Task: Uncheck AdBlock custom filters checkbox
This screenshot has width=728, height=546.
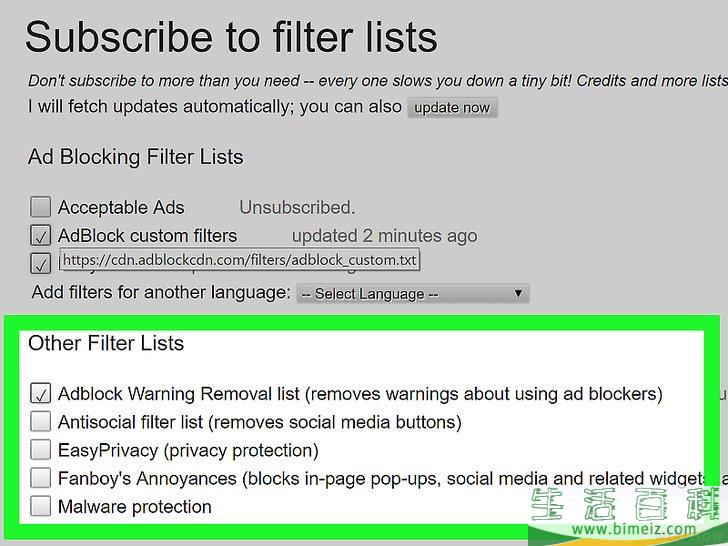Action: (x=40, y=235)
